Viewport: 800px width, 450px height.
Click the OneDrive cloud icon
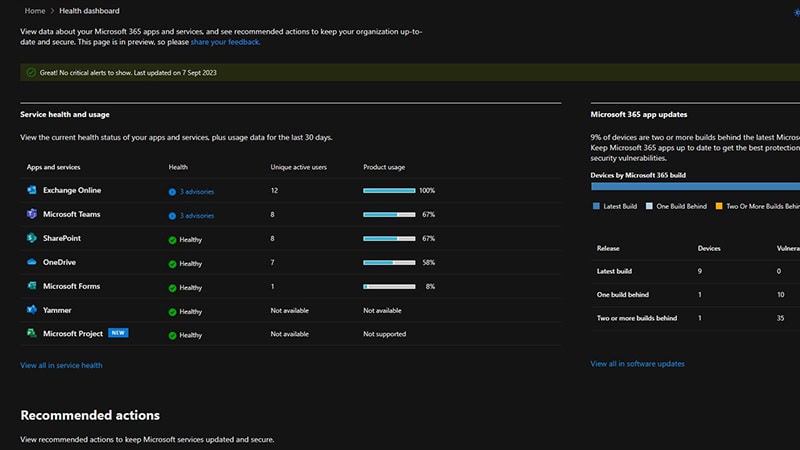pyautogui.click(x=32, y=262)
